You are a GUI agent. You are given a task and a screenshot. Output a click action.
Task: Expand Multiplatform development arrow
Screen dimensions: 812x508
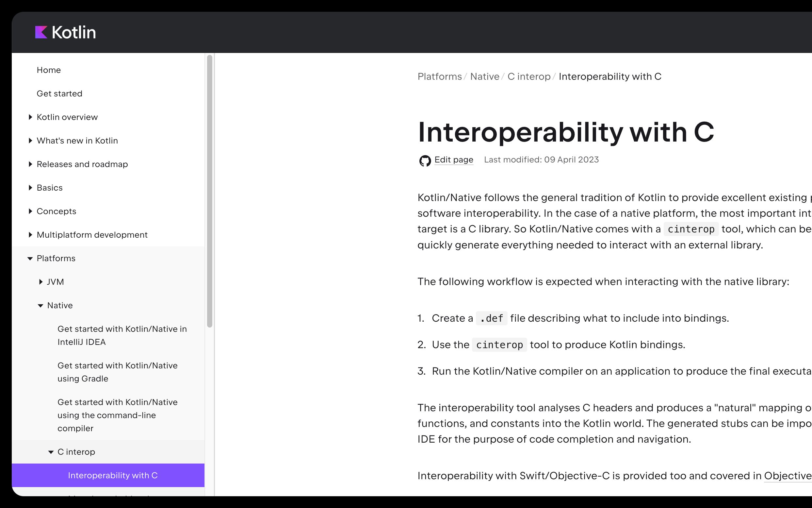[x=30, y=235]
